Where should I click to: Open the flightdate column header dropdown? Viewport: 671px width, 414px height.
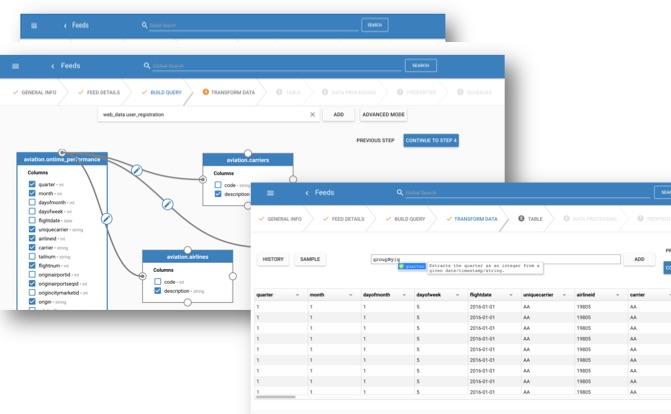(511, 295)
